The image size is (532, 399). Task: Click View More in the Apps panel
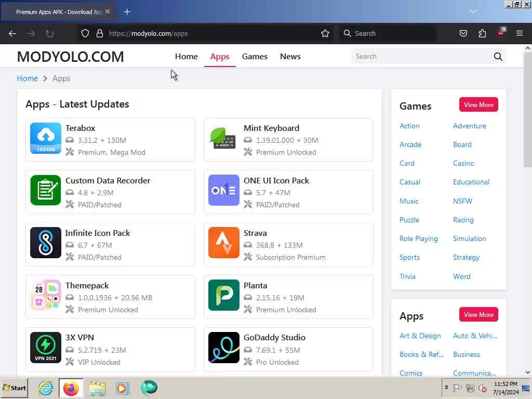(478, 315)
